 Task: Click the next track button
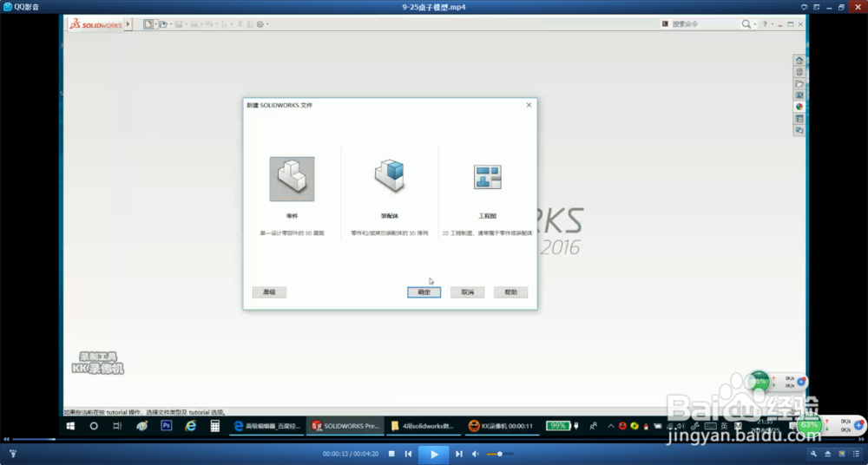click(x=459, y=454)
